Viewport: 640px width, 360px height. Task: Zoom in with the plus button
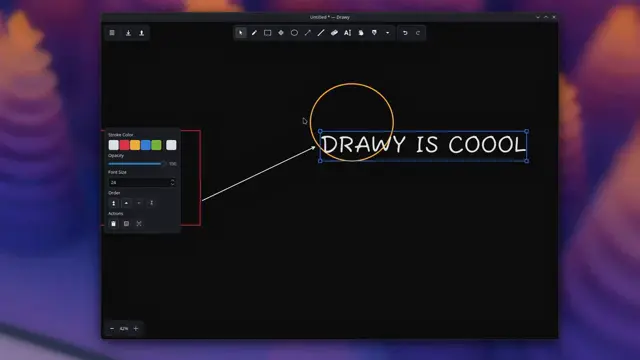point(136,329)
